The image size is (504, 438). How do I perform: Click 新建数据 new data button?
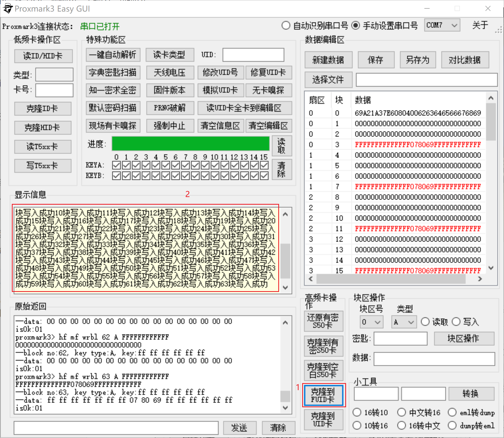pyautogui.click(x=328, y=60)
